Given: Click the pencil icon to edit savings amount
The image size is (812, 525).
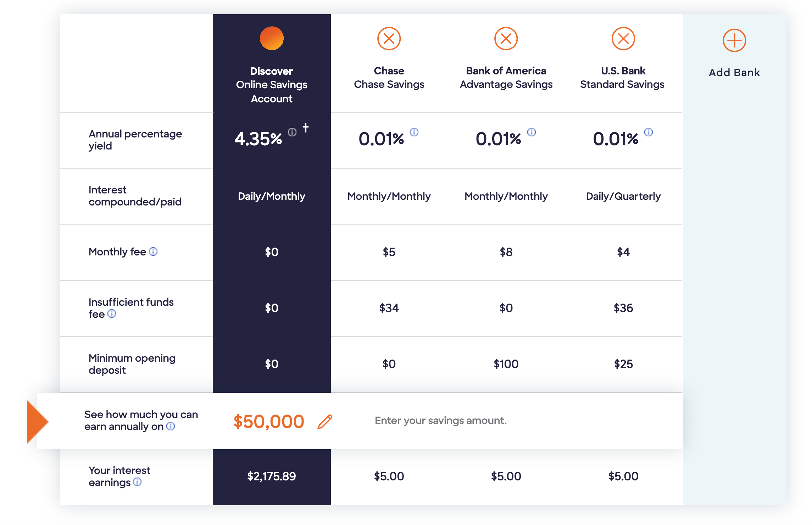Looking at the screenshot, I should point(325,422).
